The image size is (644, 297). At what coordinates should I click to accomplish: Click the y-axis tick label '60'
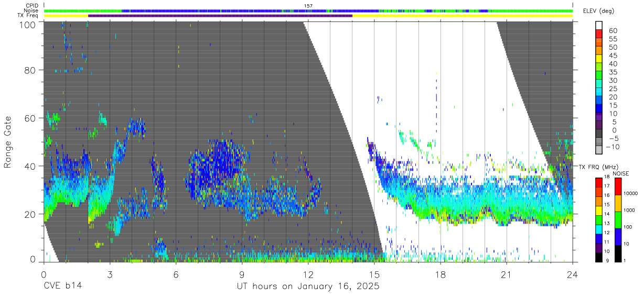click(x=31, y=118)
